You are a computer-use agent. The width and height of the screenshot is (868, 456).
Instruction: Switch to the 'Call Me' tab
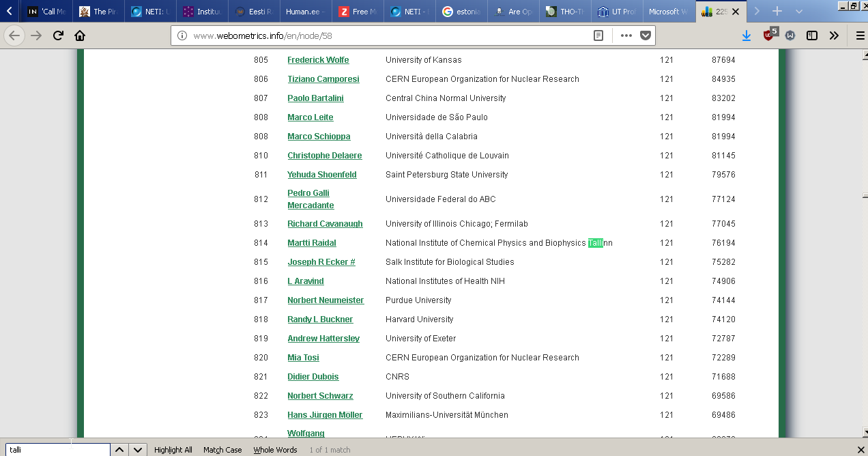47,12
